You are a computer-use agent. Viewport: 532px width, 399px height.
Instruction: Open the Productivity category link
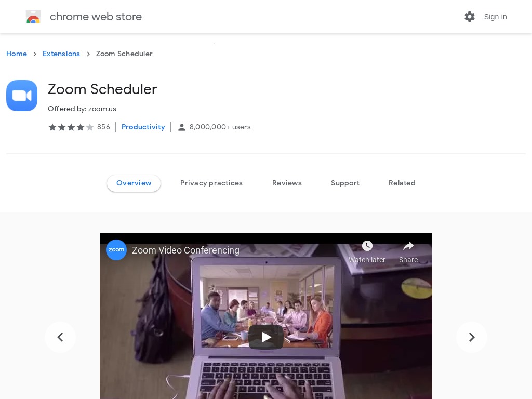143,127
